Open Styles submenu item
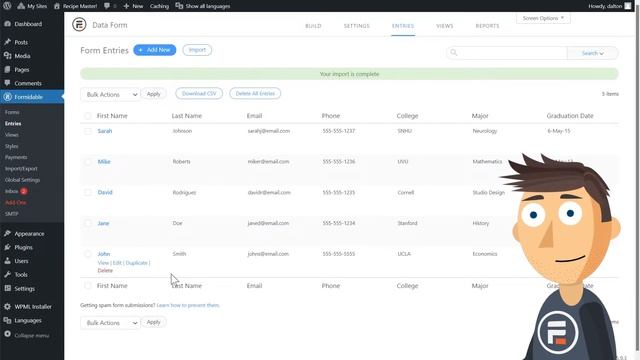This screenshot has height=360, width=640. [x=11, y=146]
